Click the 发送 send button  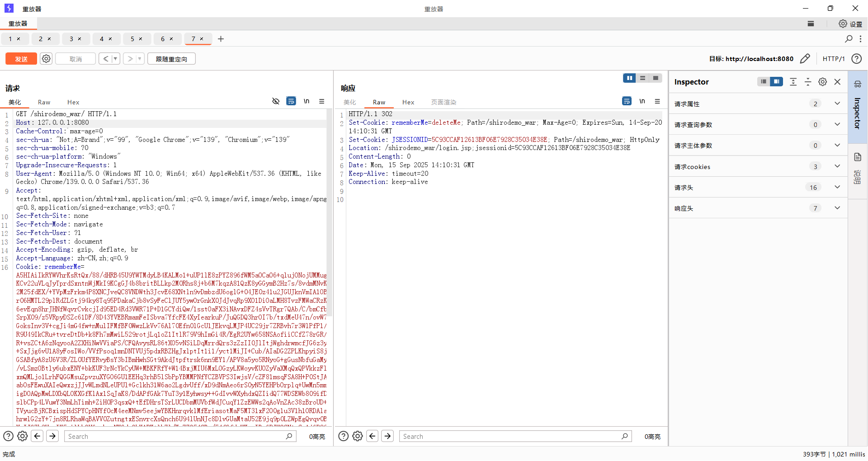(x=21, y=59)
